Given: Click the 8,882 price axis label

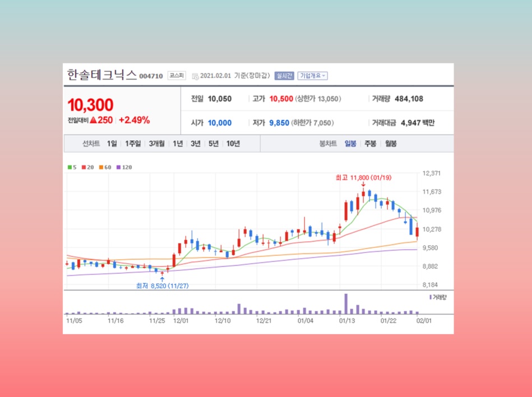Looking at the screenshot, I should point(430,266).
